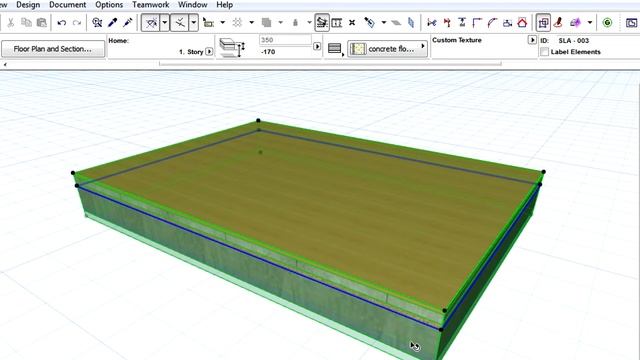Click the greyed stacked squares icon

pyautogui.click(x=267, y=23)
